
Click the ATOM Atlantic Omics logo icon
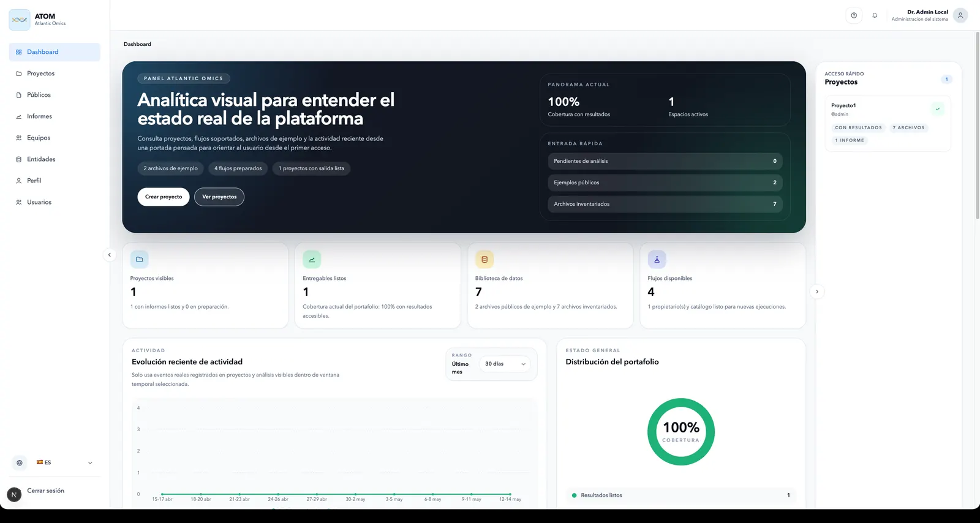coord(20,20)
